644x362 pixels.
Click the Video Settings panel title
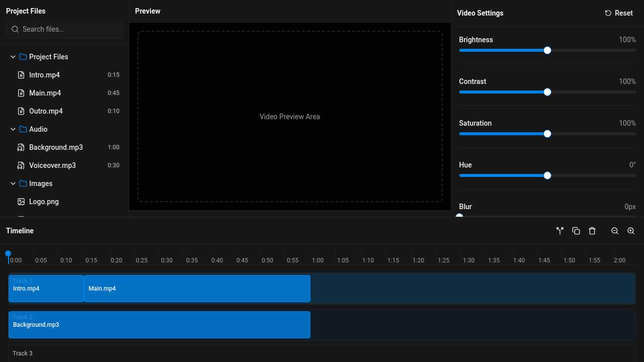click(480, 13)
